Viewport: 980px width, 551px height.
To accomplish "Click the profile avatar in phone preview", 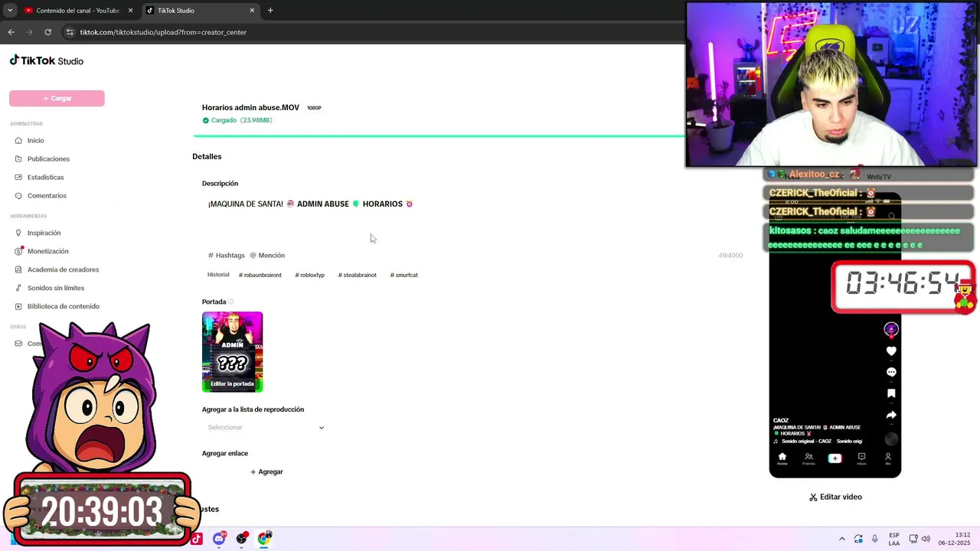I will pyautogui.click(x=890, y=329).
